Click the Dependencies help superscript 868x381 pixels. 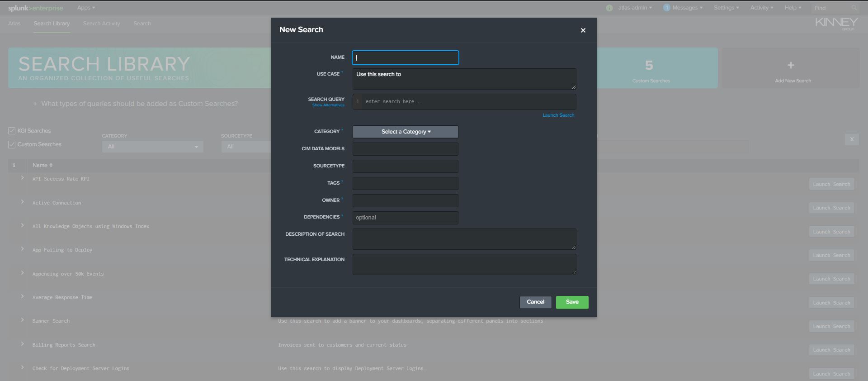pos(342,215)
